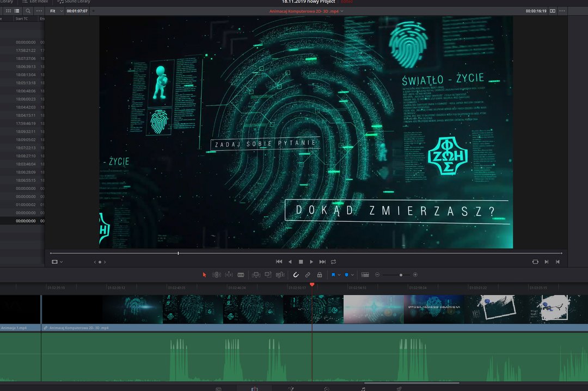Select the arrow Selection Mode tool
The image size is (588, 391).
click(x=205, y=275)
